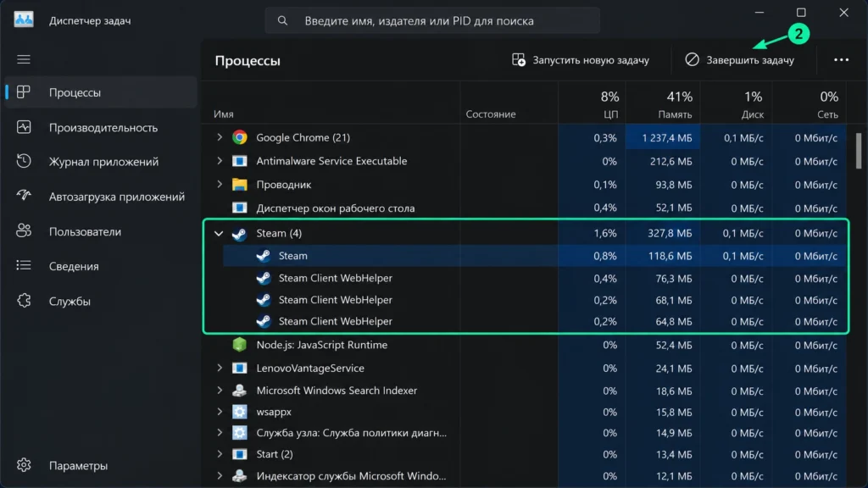Expand the wsappx row
The width and height of the screenshot is (868, 488).
tap(220, 412)
